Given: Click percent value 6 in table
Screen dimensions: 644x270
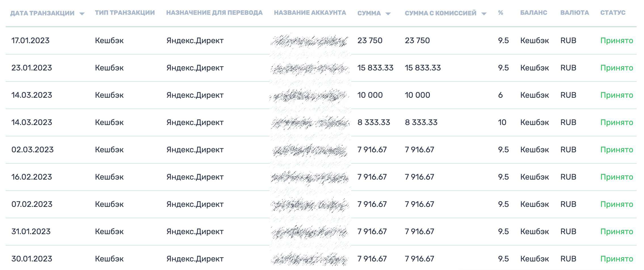Looking at the screenshot, I should (500, 95).
